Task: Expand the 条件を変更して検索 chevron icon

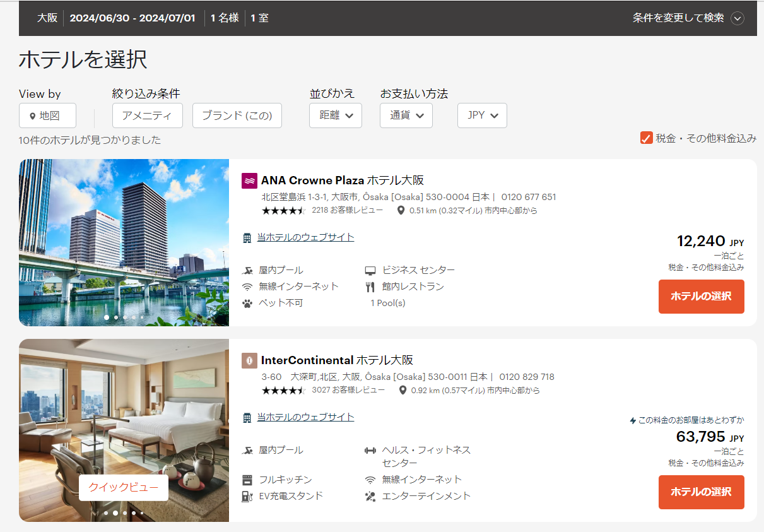Action: point(738,18)
